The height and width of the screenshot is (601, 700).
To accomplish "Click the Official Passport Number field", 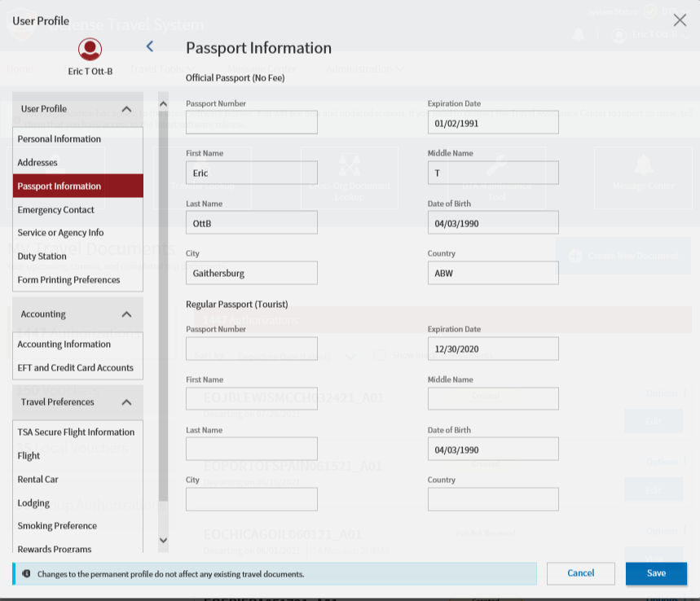I will (252, 122).
